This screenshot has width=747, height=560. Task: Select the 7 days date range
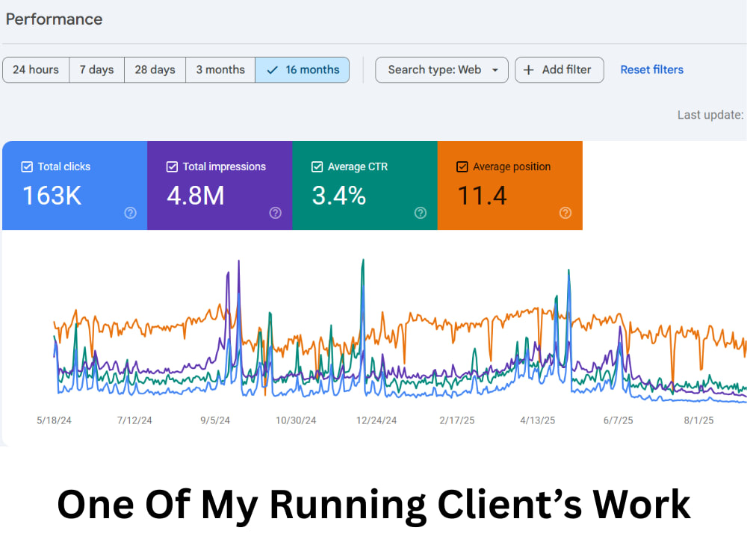pos(96,70)
